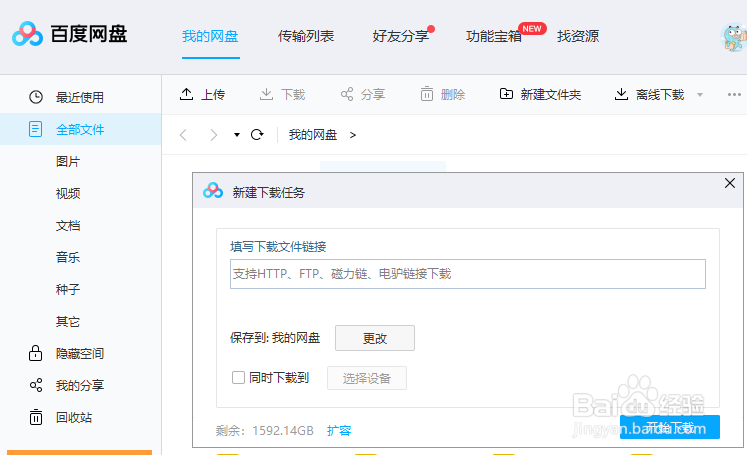Image resolution: width=747 pixels, height=455 pixels.
Task: Close the new download task dialog
Action: point(729,183)
